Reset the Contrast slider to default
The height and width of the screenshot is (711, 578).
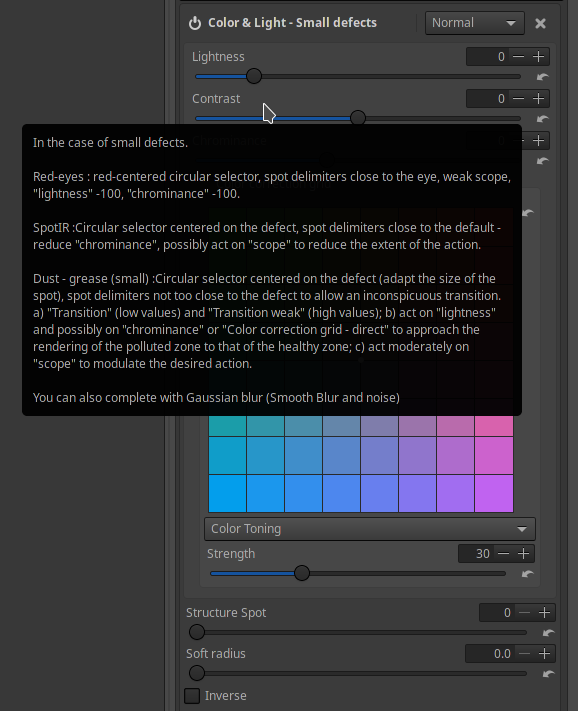[542, 119]
